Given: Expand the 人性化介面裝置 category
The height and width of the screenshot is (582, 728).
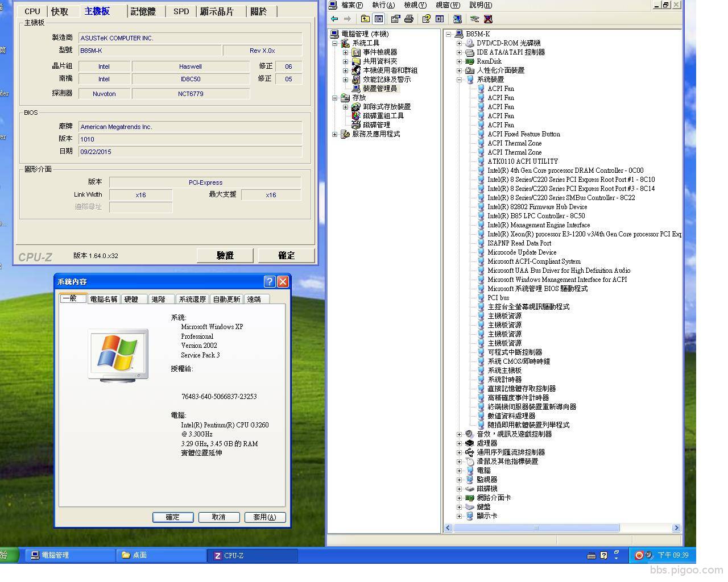Looking at the screenshot, I should pos(459,70).
